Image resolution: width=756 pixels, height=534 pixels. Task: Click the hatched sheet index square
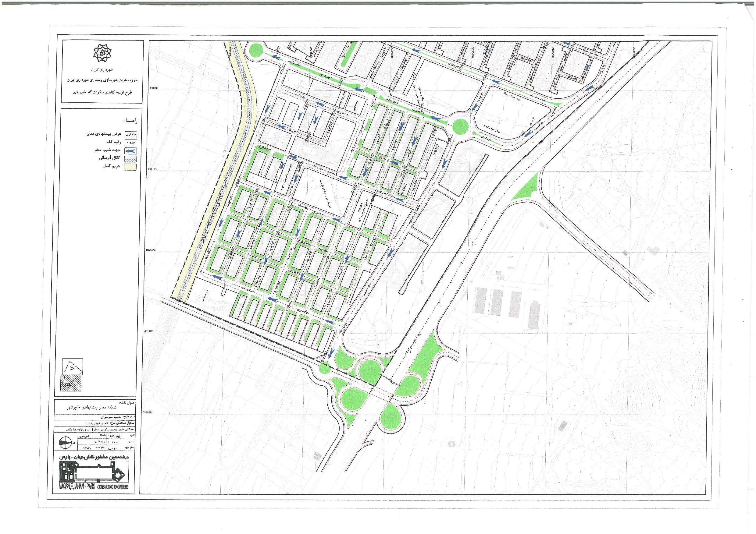click(x=70, y=383)
